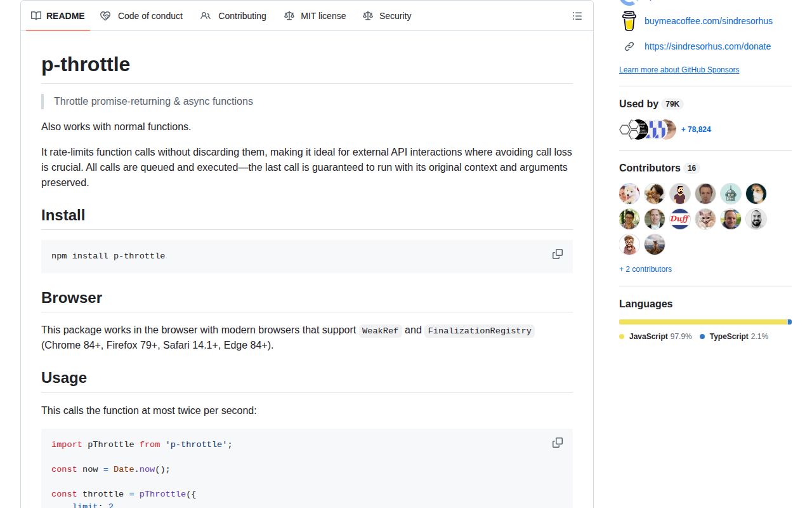Open the Security tab
812x508 pixels.
point(387,16)
